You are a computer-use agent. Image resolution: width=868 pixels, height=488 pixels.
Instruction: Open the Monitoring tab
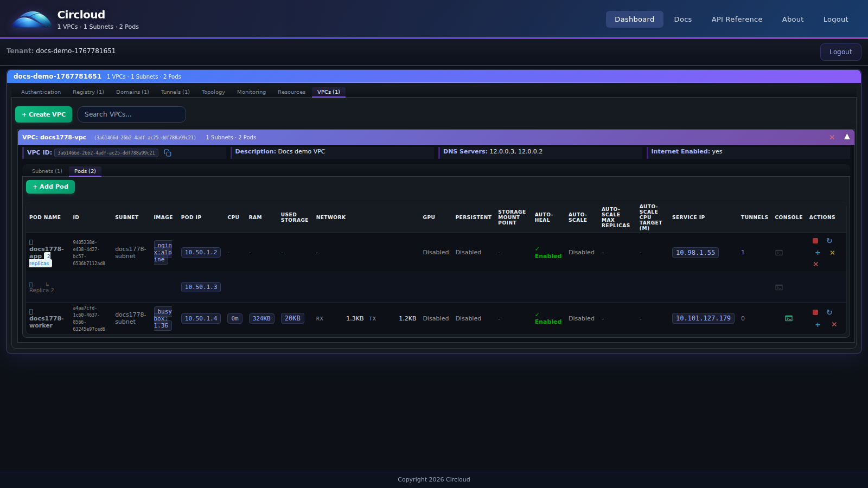coord(251,92)
